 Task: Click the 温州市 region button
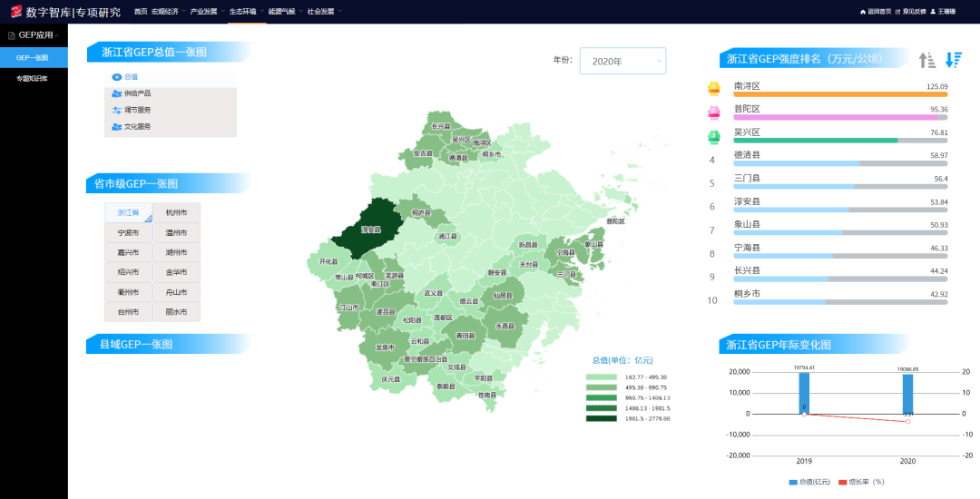176,232
